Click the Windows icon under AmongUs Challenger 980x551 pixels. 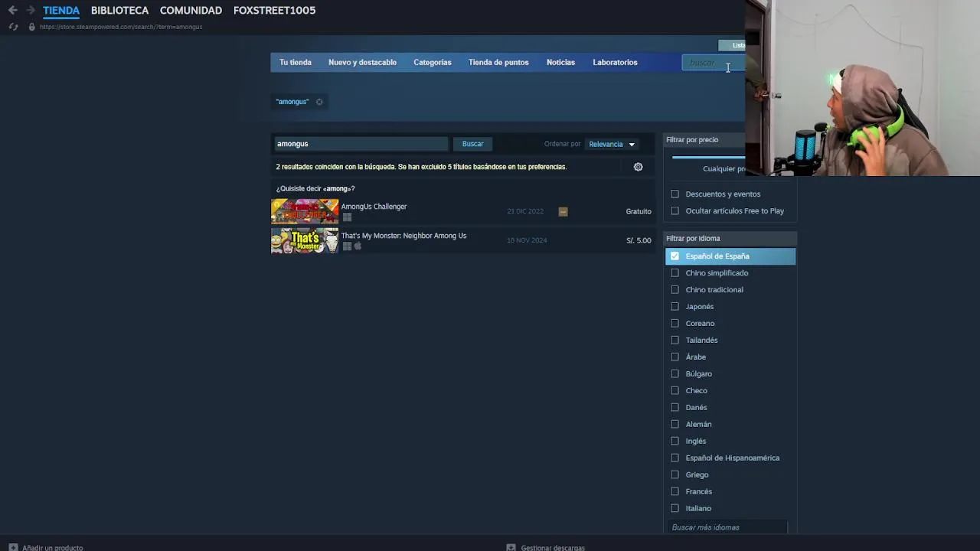tap(347, 217)
